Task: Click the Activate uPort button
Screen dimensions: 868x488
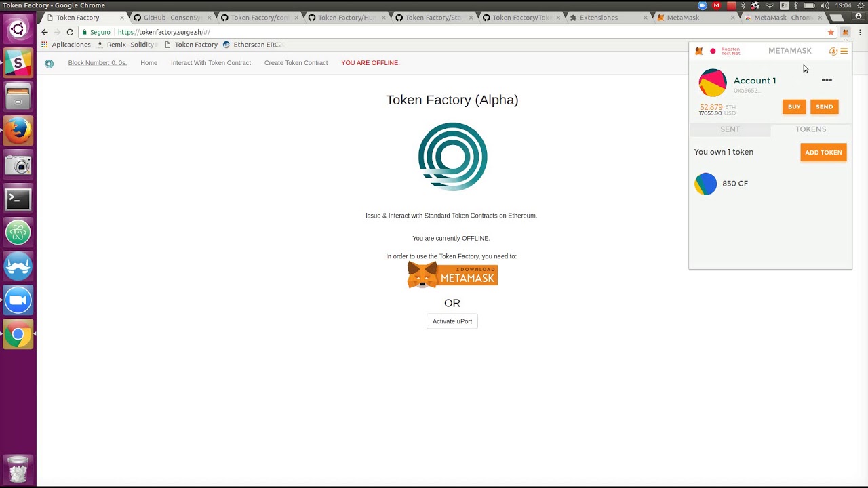Action: (452, 321)
